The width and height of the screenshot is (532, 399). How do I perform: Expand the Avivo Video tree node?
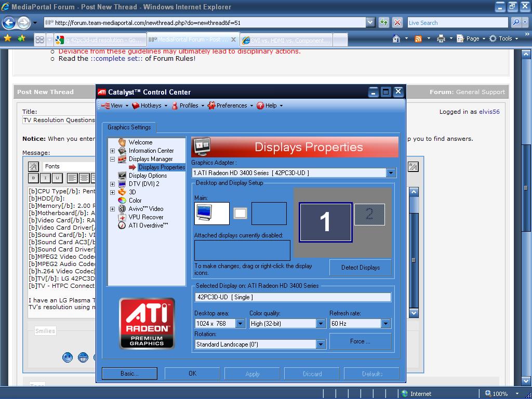coord(112,209)
